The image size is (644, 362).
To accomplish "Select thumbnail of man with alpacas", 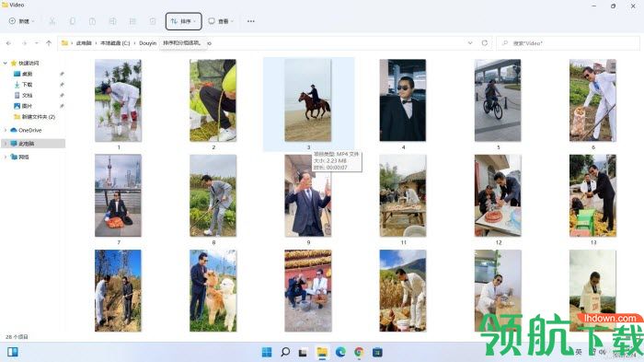I will (x=213, y=290).
